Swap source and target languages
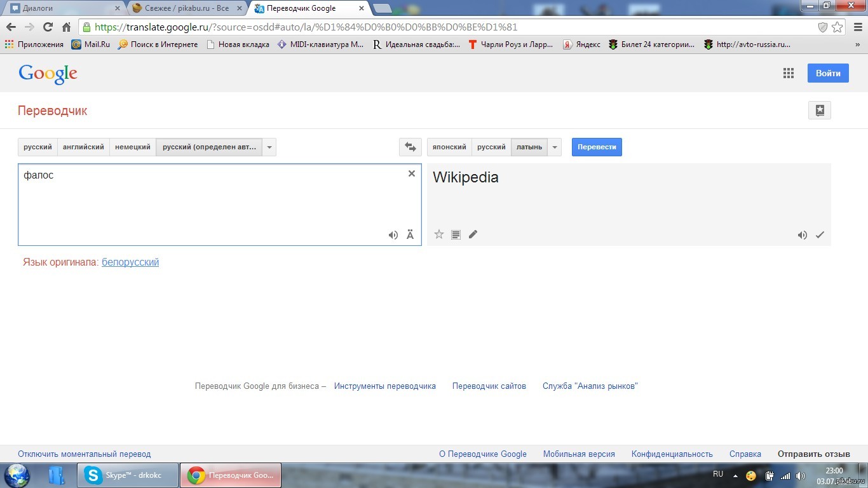The width and height of the screenshot is (868, 488). click(x=410, y=147)
